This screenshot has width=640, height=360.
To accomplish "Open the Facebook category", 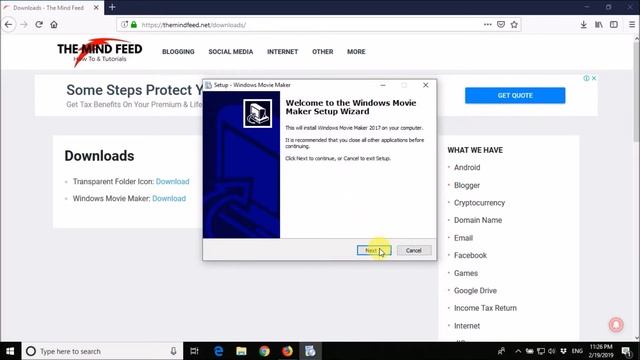I will 470,256.
